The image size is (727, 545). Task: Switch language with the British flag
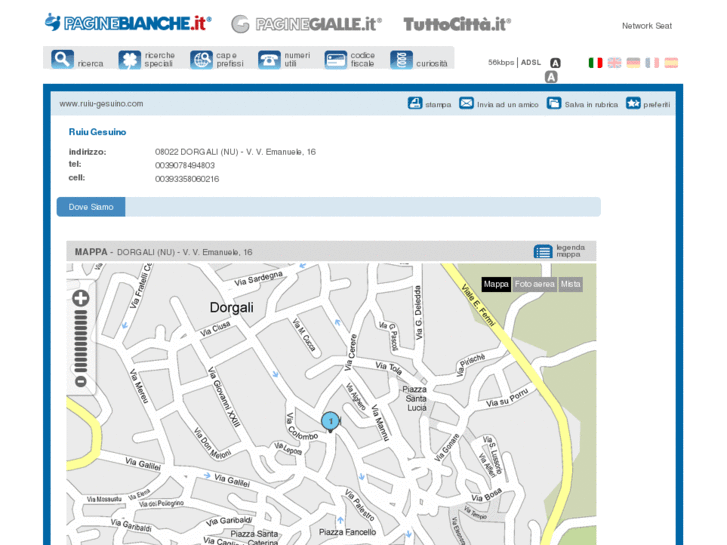tap(614, 63)
